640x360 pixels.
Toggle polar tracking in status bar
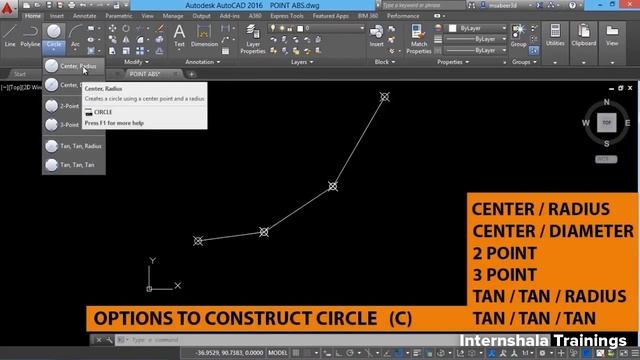350,353
